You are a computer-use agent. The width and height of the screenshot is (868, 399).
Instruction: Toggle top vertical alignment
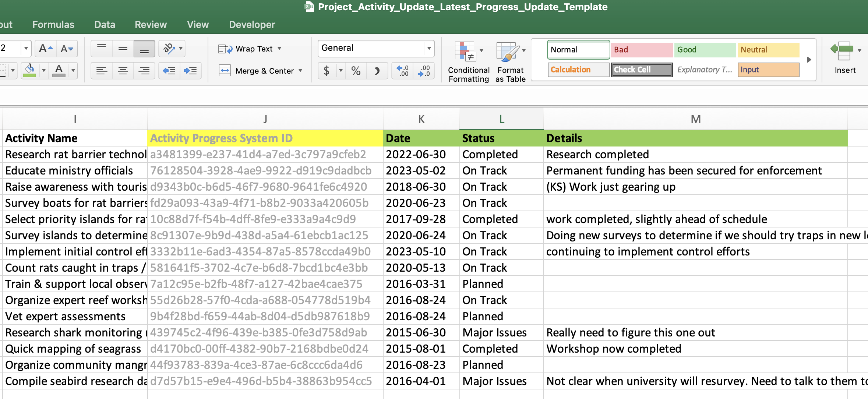[102, 48]
